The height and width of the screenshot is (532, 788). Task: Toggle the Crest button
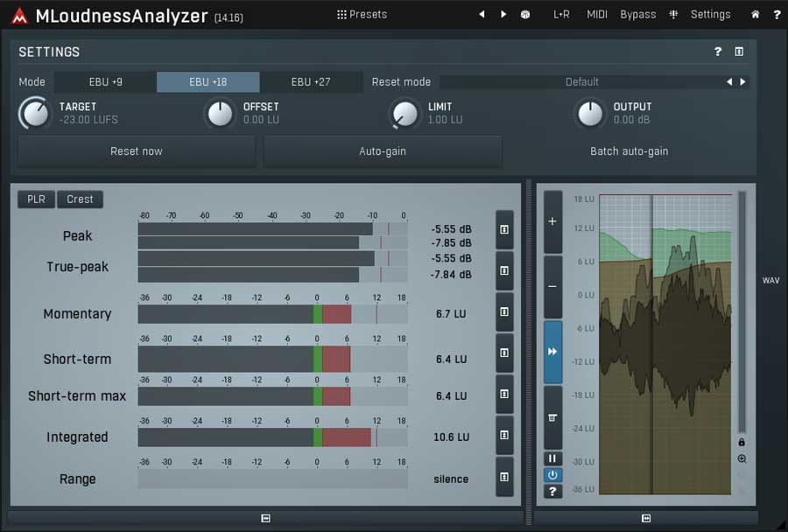(x=80, y=199)
